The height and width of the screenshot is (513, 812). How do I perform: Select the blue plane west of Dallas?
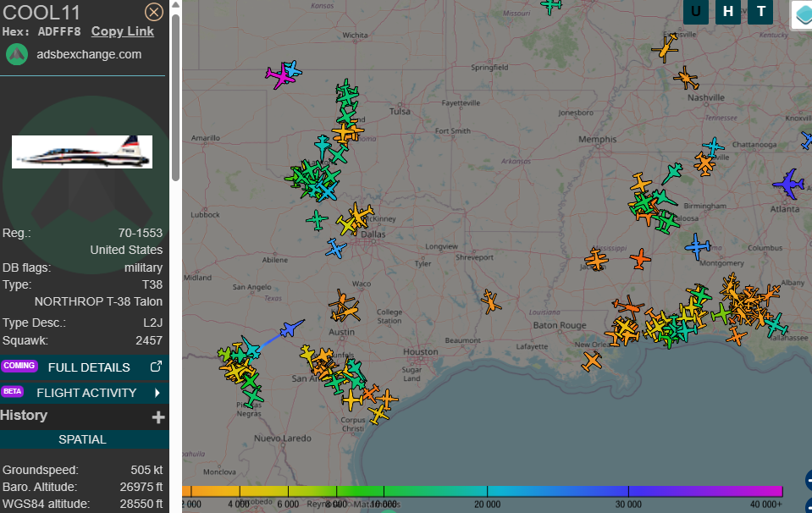[x=335, y=249]
